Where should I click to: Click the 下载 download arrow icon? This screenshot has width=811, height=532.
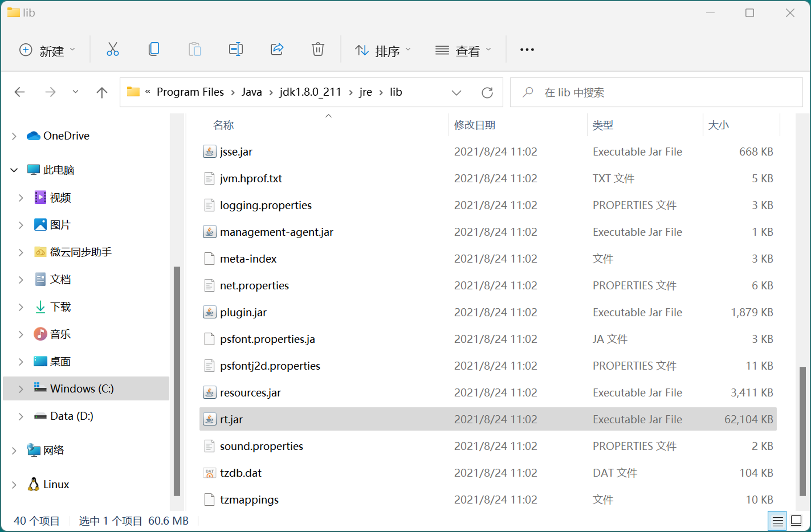[x=40, y=307]
